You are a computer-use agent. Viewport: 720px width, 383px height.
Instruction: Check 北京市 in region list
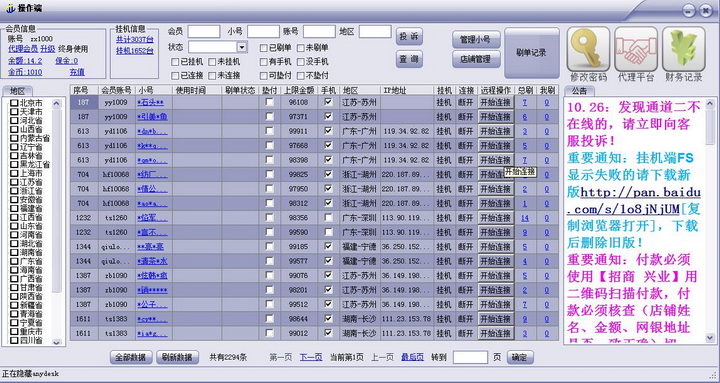(14, 103)
